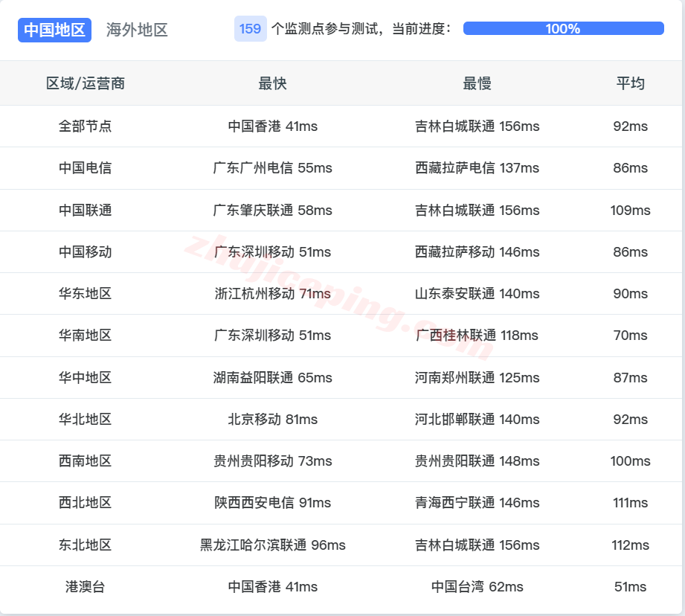Select the 中国联通 carrier row
685x616 pixels.
[x=87, y=210]
